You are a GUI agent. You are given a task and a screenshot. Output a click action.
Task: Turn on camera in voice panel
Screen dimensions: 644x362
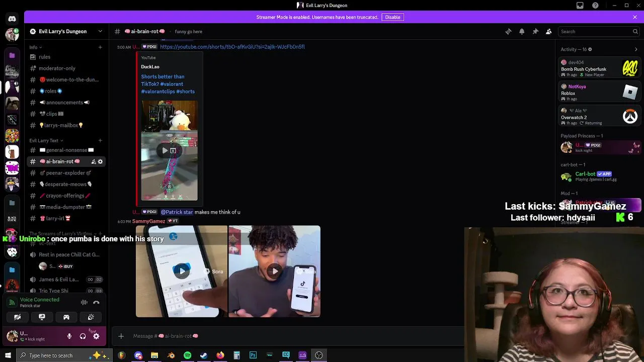17,317
